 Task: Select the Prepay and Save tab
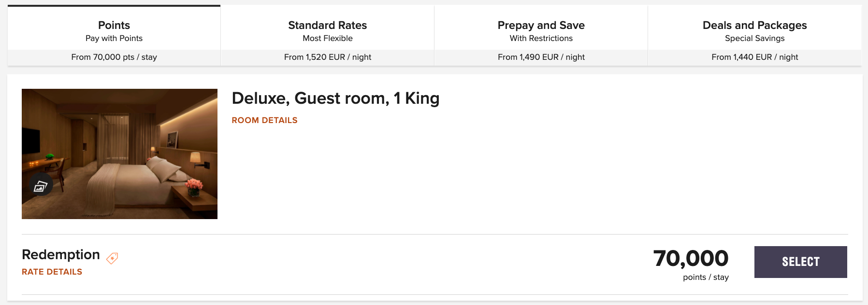[541, 29]
